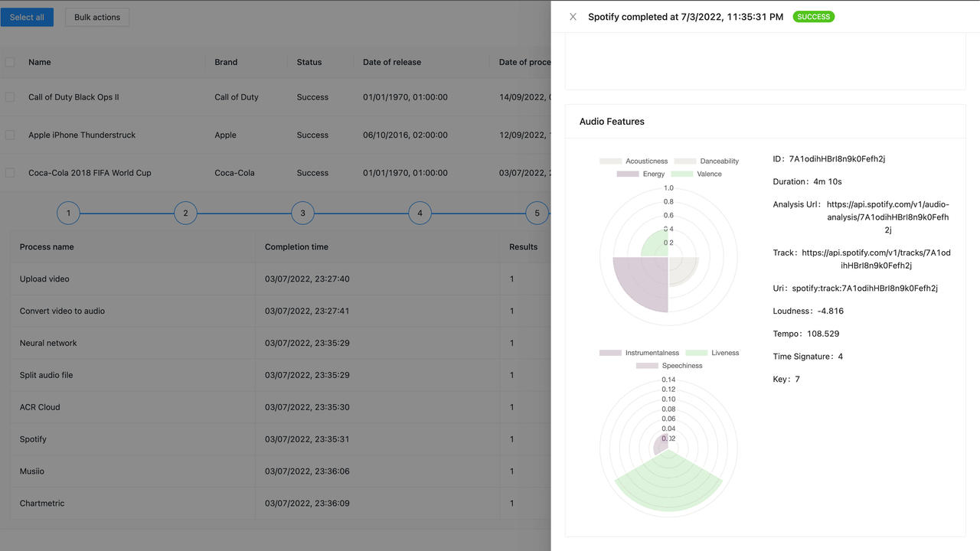Close the Spotify results drawer
The width and height of the screenshot is (980, 551).
[x=573, y=17]
